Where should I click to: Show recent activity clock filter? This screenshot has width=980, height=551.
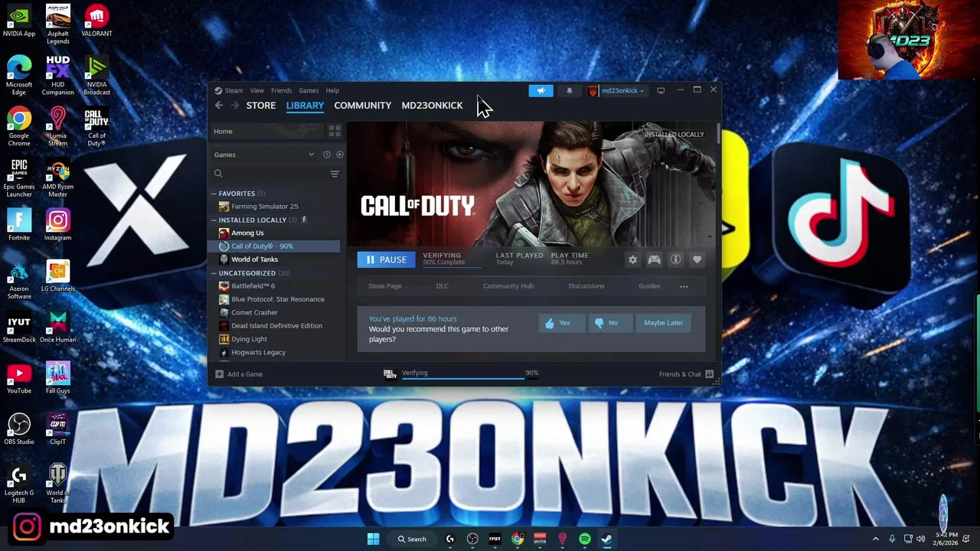[326, 155]
